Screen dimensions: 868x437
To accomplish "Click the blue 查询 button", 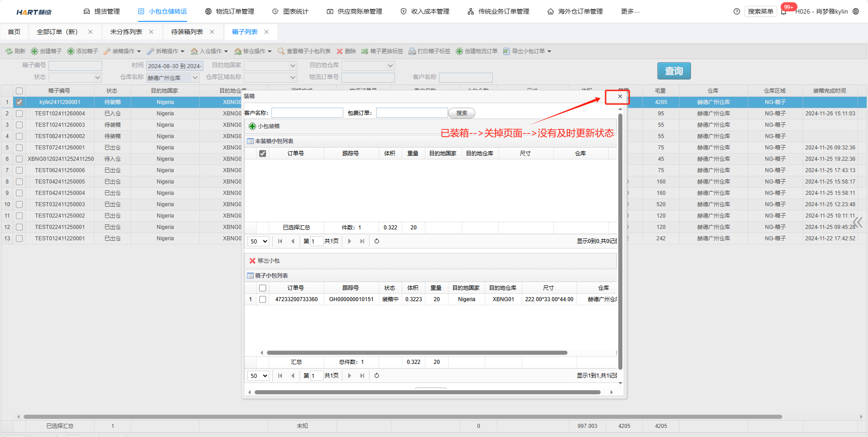I will click(674, 71).
